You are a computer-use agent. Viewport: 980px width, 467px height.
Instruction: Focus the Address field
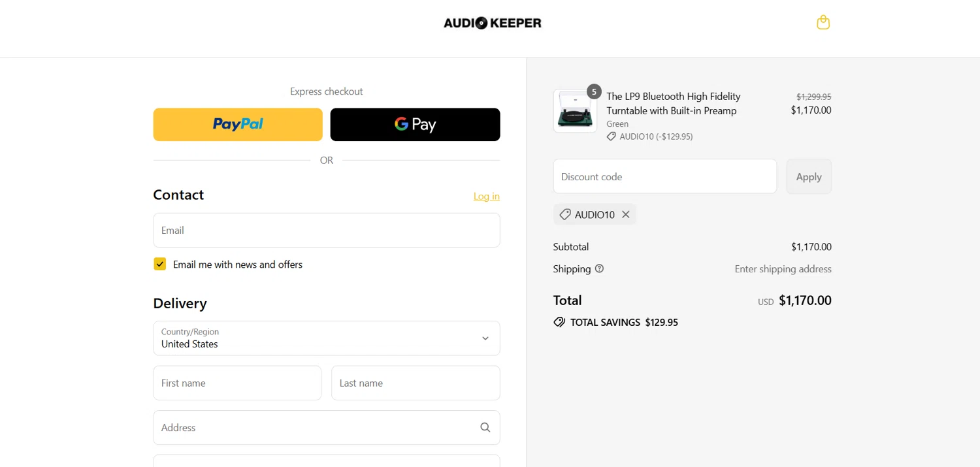pyautogui.click(x=327, y=427)
